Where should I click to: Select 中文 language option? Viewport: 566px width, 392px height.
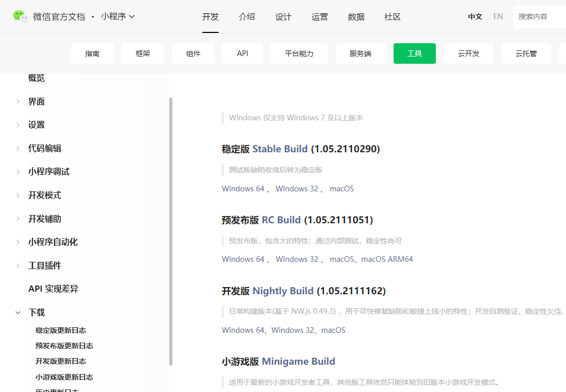tap(475, 16)
